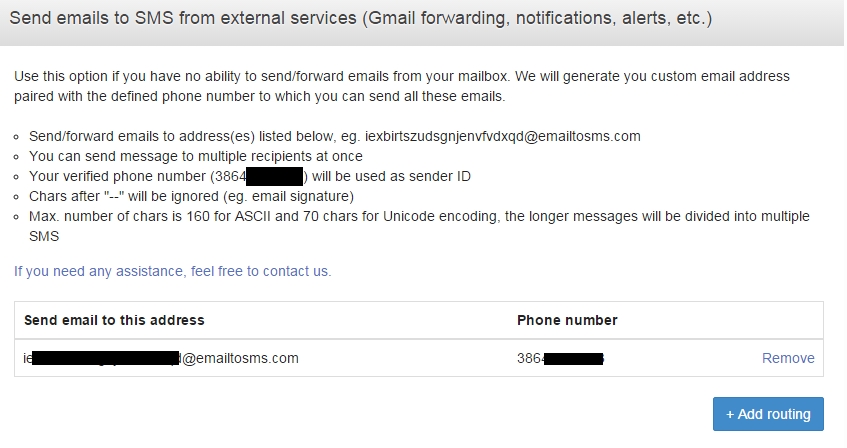
Task: Click the redacted verified phone number in the bullet list
Action: click(x=274, y=177)
